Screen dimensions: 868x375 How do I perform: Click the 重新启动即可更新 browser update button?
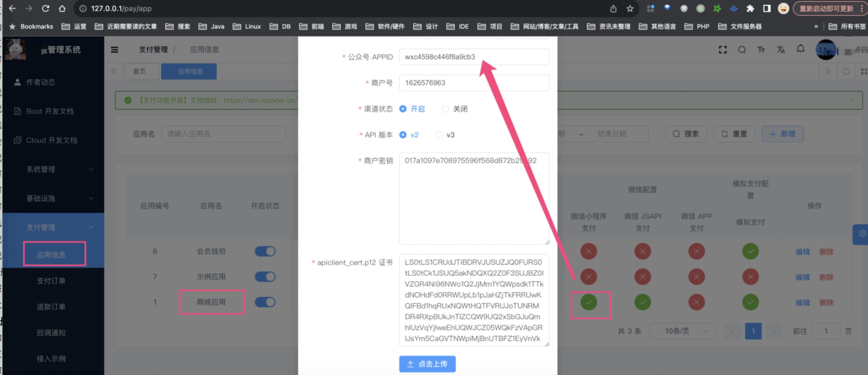pos(827,8)
